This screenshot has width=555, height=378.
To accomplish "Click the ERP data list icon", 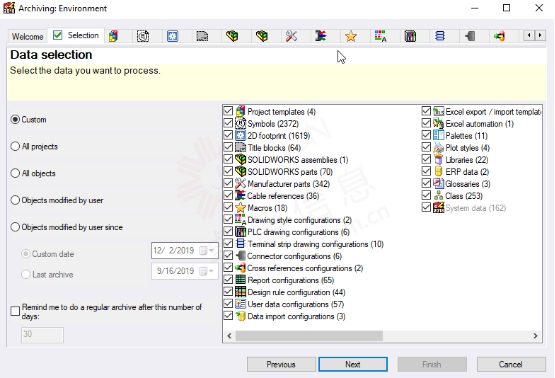I will [x=438, y=171].
